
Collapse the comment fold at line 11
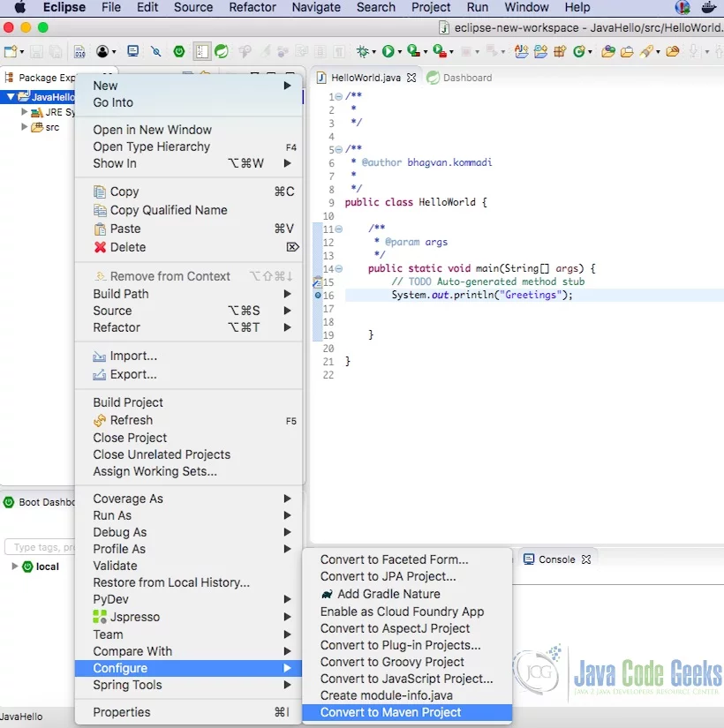339,229
